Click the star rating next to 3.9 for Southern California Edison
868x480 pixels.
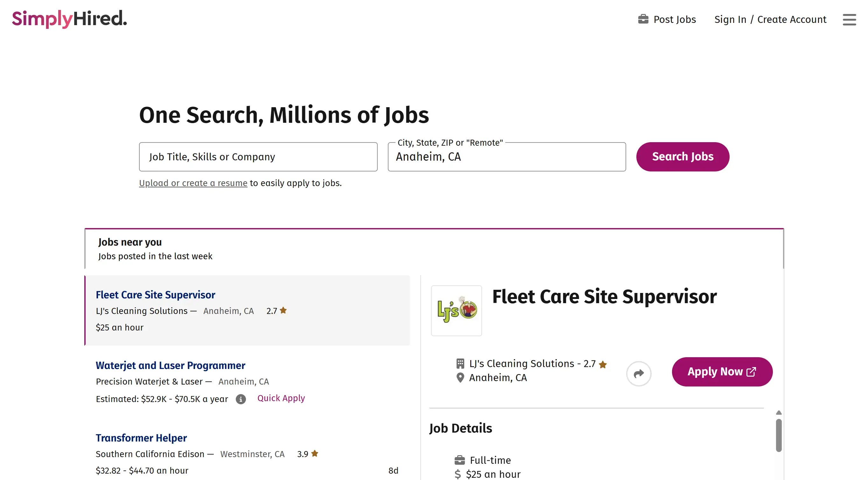314,453
